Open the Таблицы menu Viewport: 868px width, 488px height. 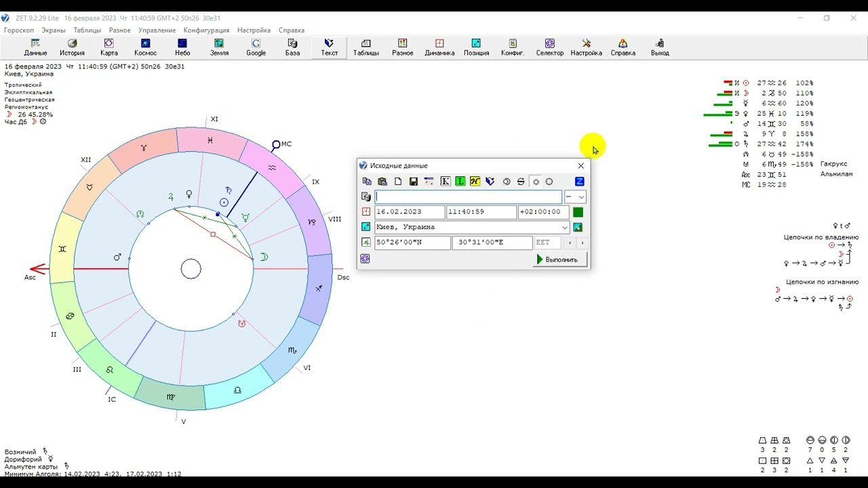pyautogui.click(x=87, y=30)
